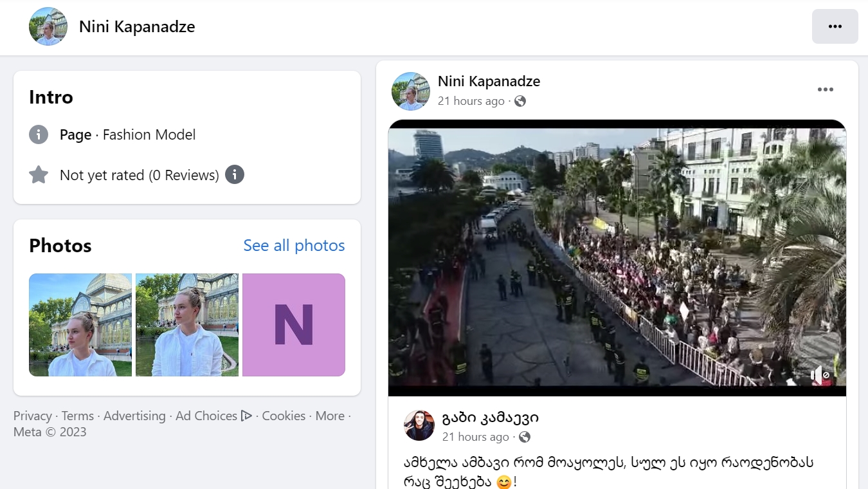Open the Privacy footer link
The height and width of the screenshot is (489, 868).
[32, 416]
